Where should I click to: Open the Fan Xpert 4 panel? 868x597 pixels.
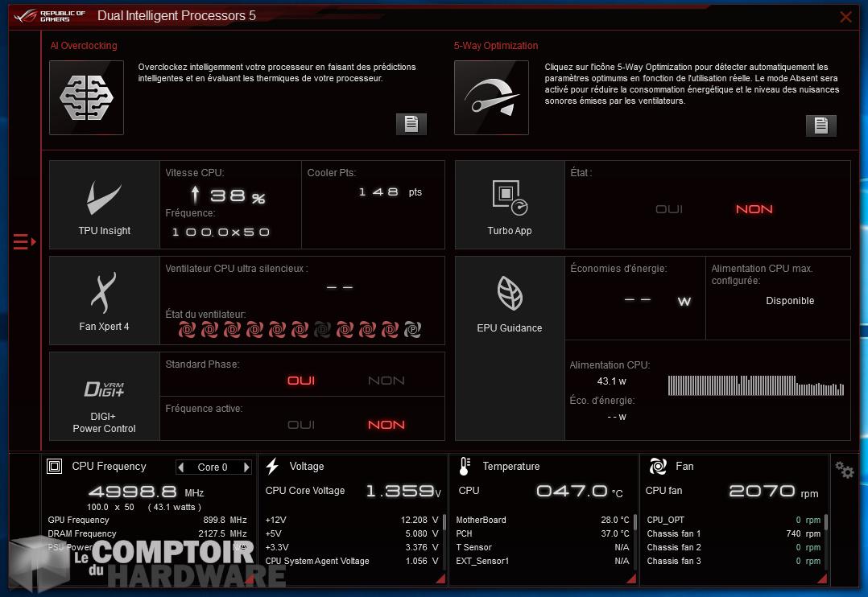pos(105,300)
